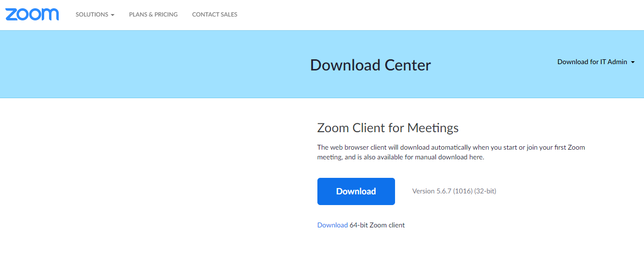Click the Download Center heading

coord(370,65)
